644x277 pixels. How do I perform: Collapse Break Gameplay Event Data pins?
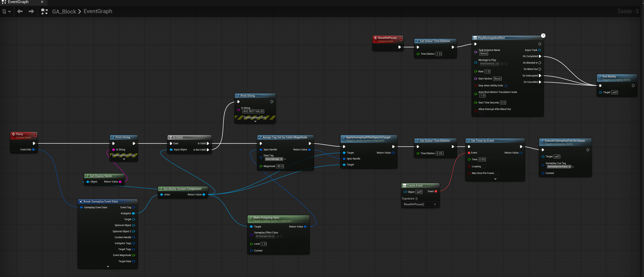pyautogui.click(x=108, y=266)
